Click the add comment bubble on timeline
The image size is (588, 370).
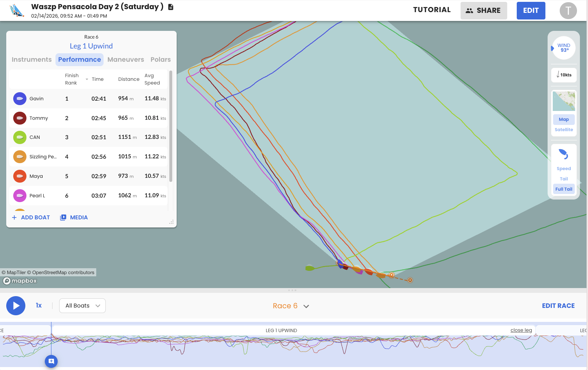point(51,361)
